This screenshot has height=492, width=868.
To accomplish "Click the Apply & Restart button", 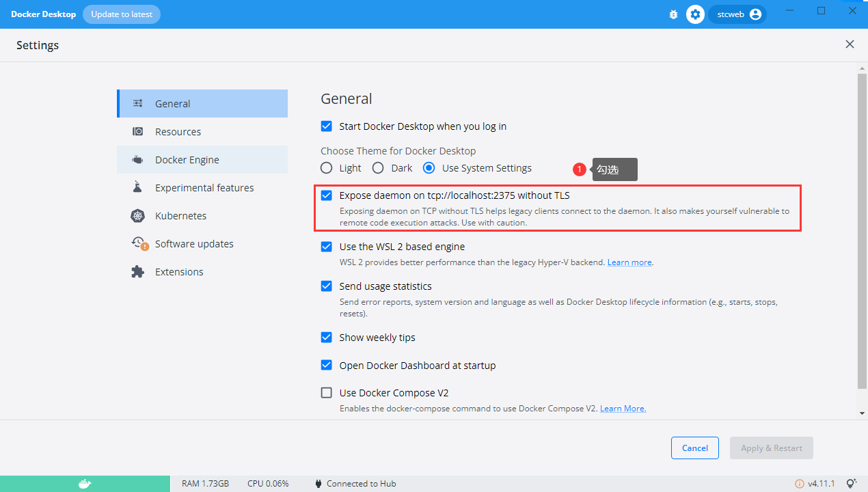I will 772,448.
